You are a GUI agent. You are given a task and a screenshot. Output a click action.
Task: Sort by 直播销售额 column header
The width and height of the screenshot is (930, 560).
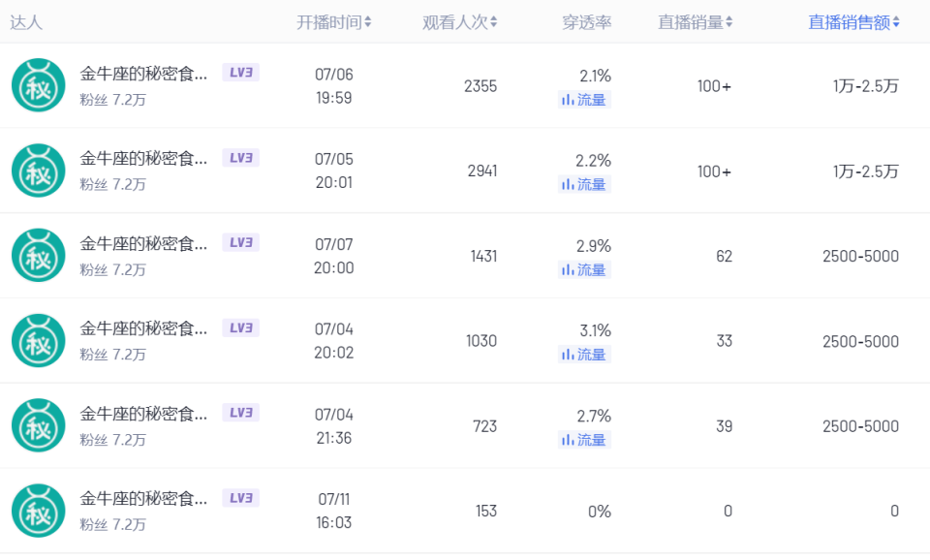point(854,22)
